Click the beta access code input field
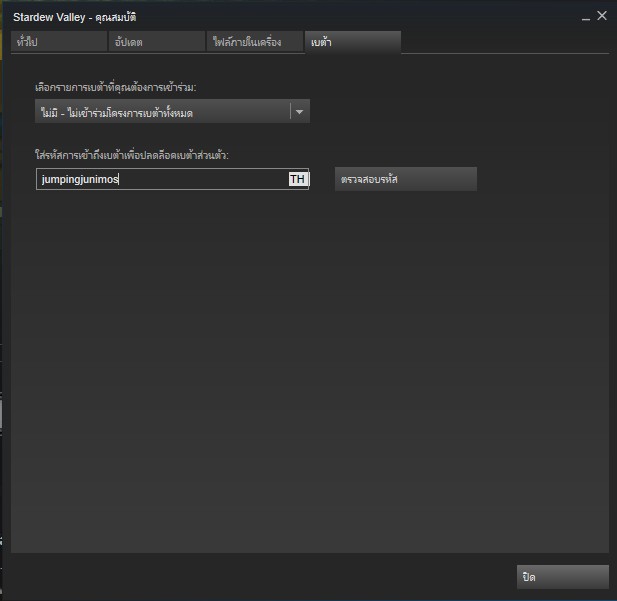The width and height of the screenshot is (617, 601). tap(172, 179)
